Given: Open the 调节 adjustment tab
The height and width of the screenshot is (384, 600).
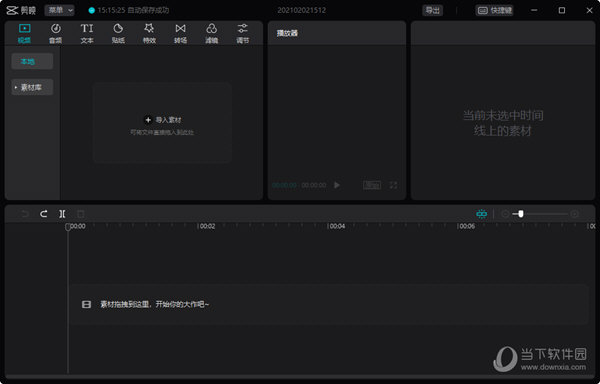Looking at the screenshot, I should [243, 33].
